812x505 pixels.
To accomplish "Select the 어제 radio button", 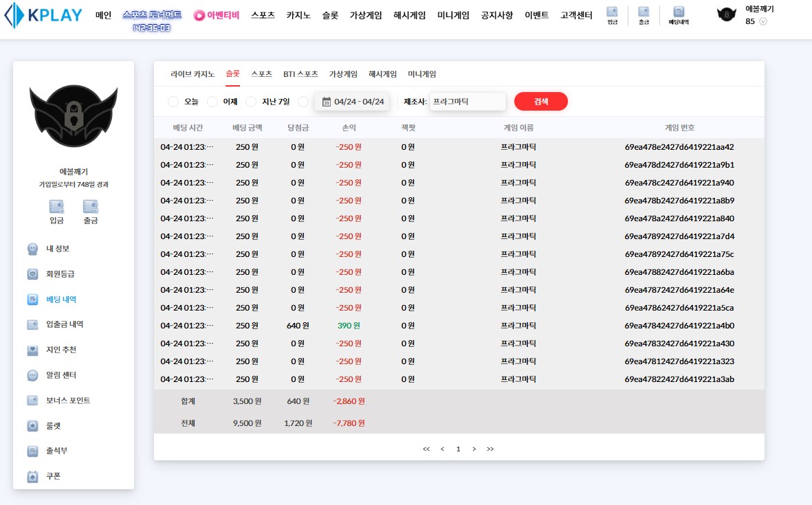I will point(212,102).
